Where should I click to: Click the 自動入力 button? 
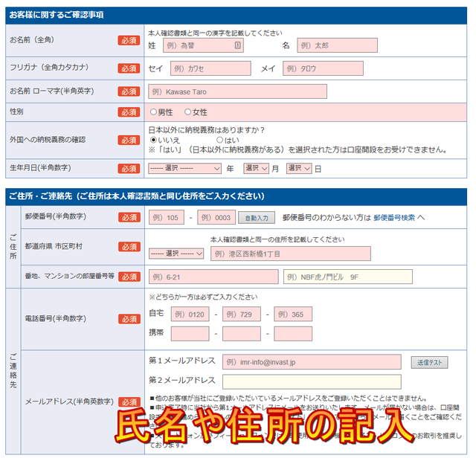[x=257, y=218]
